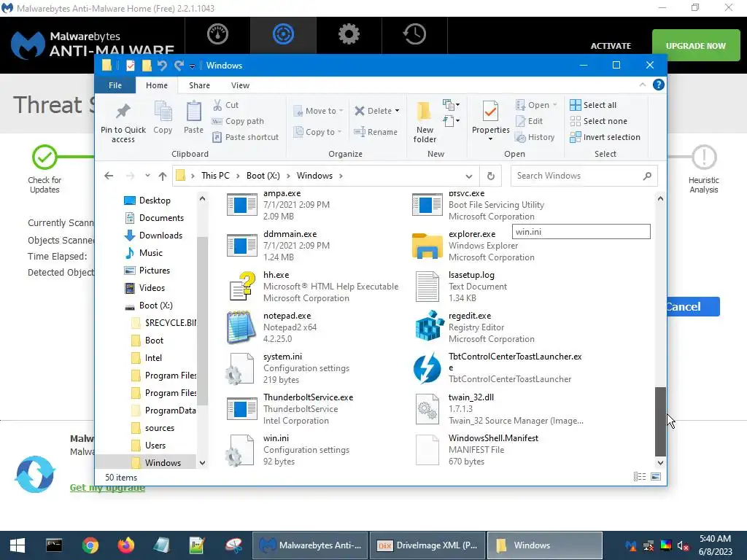
Task: Create a New folder from the ribbon
Action: click(x=425, y=122)
